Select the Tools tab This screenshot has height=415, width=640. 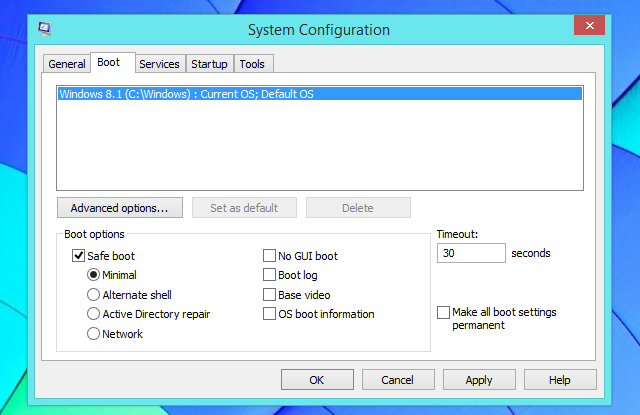click(252, 64)
